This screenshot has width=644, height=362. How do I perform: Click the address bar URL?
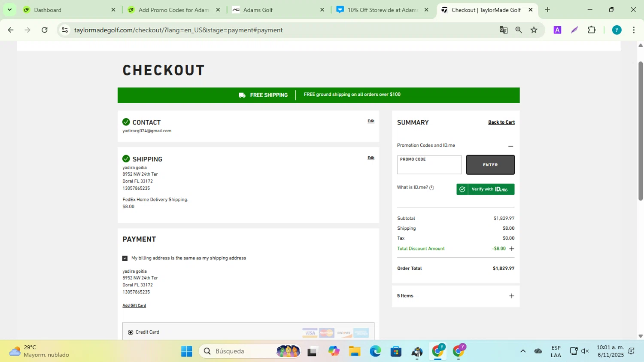(178, 30)
